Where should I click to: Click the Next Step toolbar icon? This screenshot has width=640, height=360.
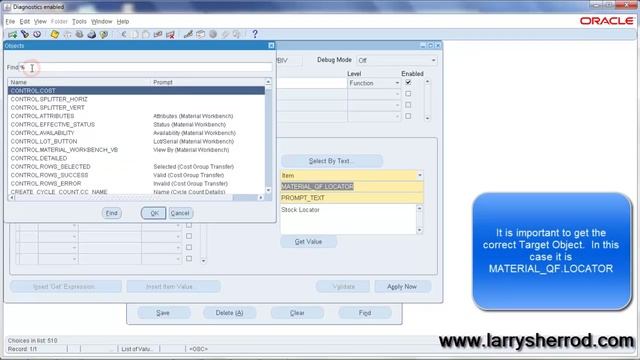click(67, 34)
